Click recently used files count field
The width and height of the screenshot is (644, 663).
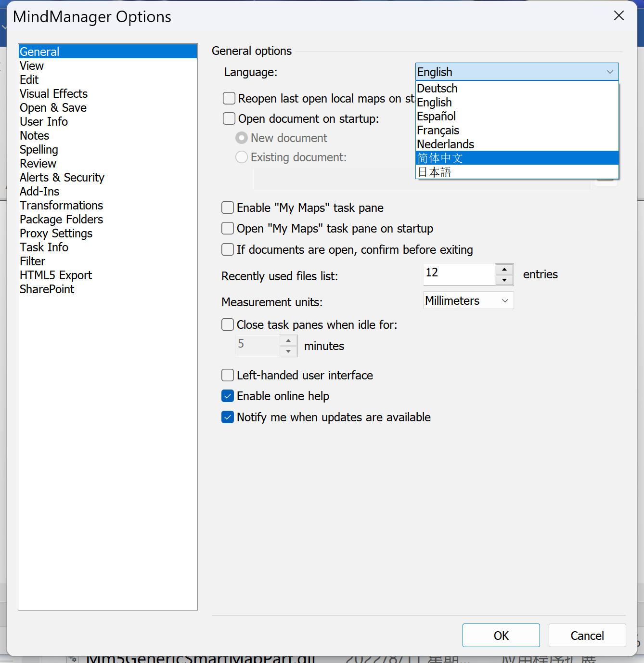pyautogui.click(x=459, y=274)
